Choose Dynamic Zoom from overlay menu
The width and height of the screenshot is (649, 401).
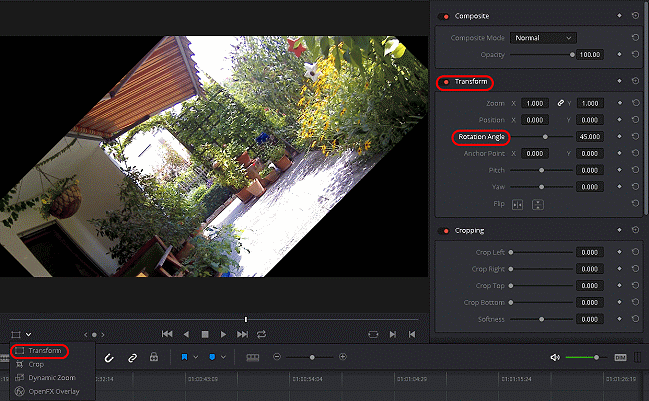52,377
